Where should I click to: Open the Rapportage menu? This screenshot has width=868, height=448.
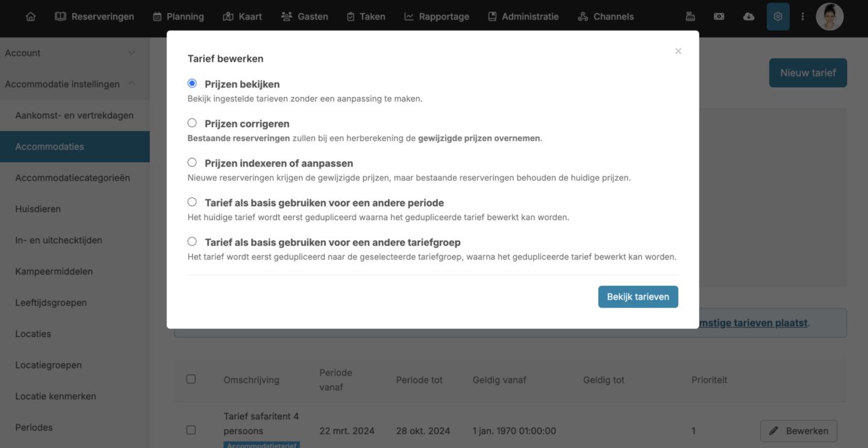(x=437, y=17)
